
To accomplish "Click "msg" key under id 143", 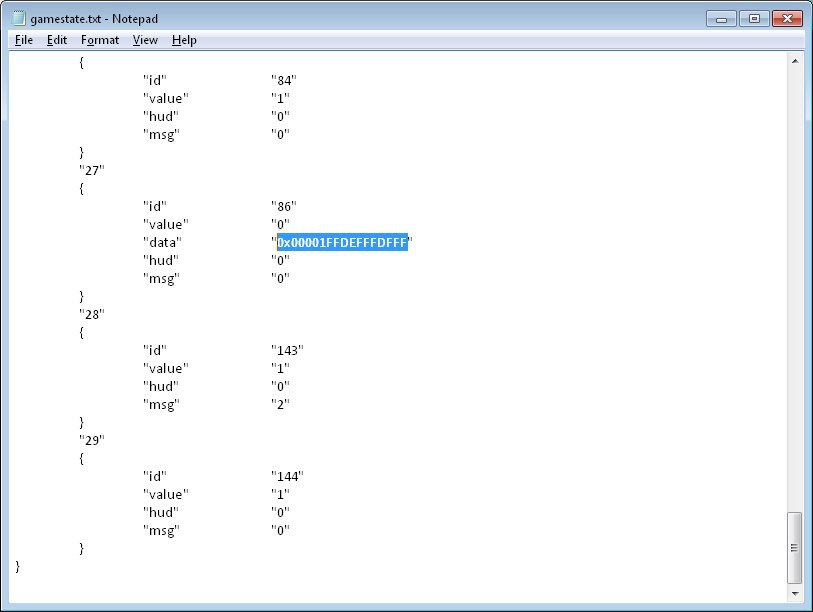I will pos(161,405).
